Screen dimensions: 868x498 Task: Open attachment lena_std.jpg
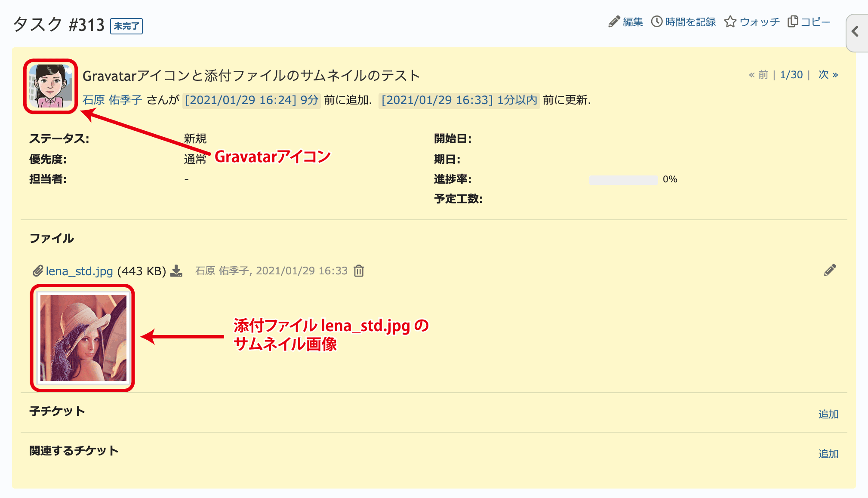point(79,271)
